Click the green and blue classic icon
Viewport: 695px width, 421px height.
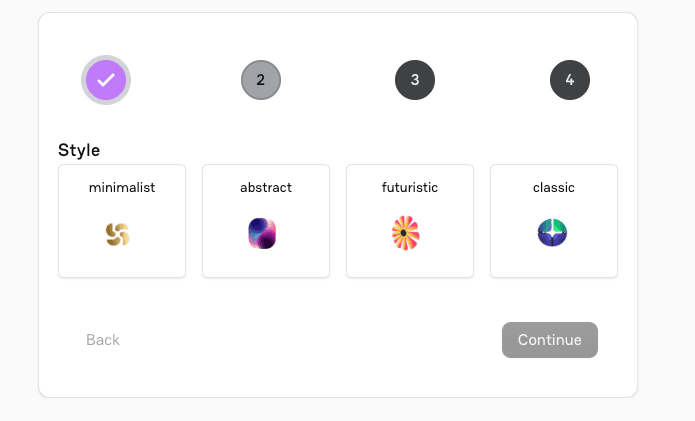click(552, 233)
